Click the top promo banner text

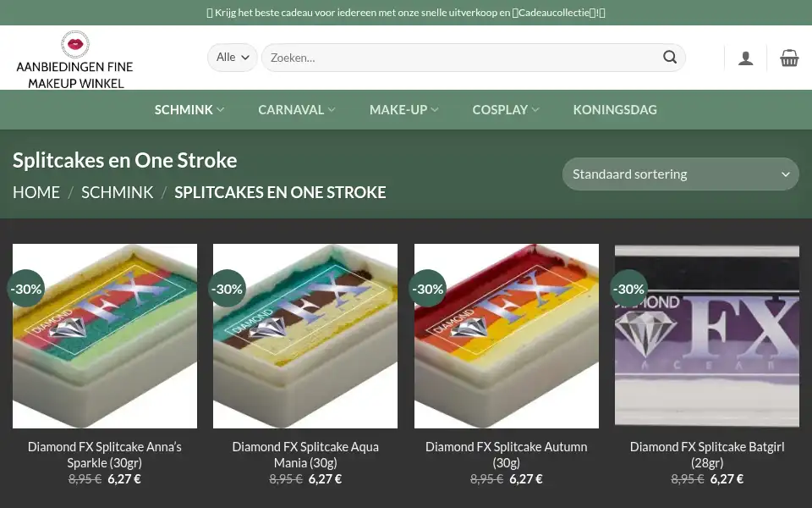click(406, 13)
